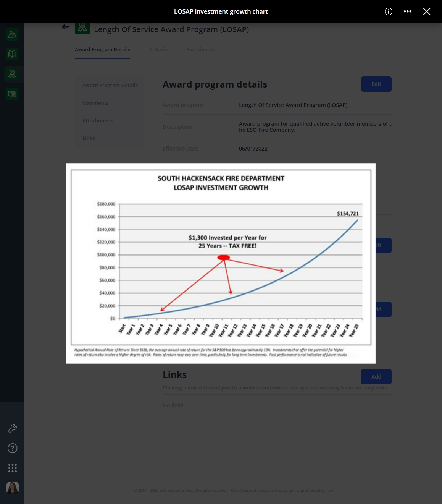442x504 pixels.
Task: Open the wrench tools icon
Action: (x=13, y=428)
